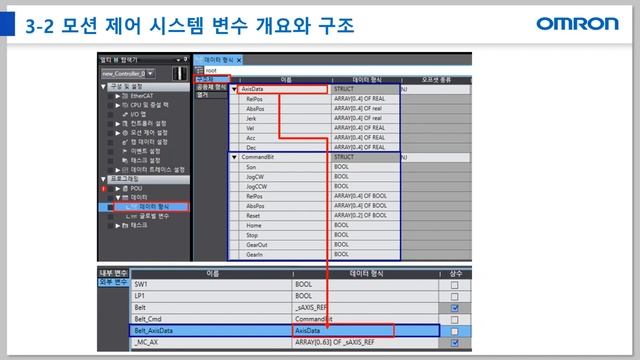Click the I/O map icon
Screen dimensions: 640x360
click(x=125, y=114)
